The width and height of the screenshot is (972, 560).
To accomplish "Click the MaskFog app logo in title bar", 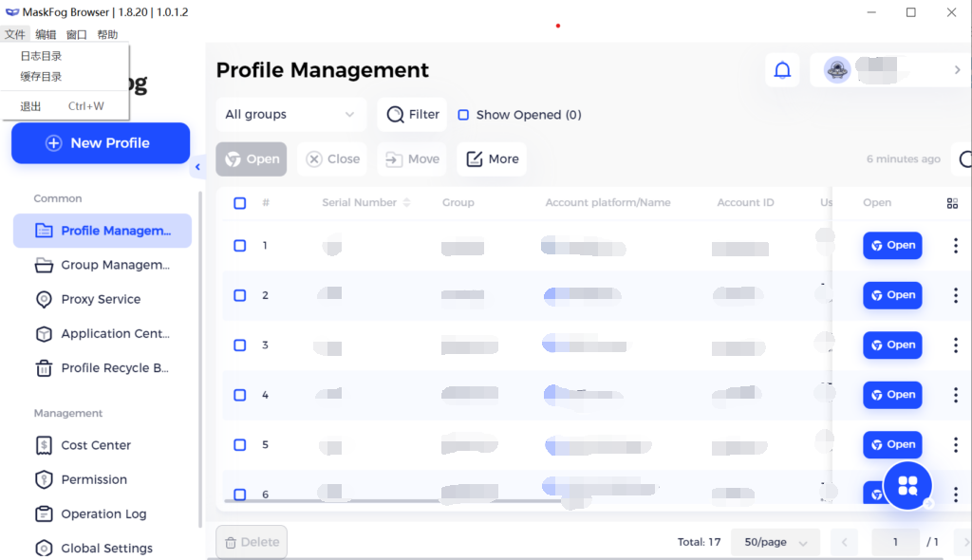I will pos(11,12).
